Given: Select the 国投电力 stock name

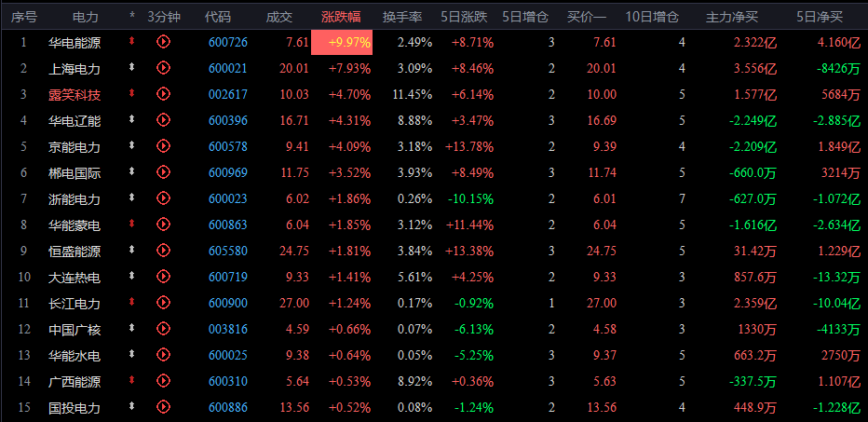Looking at the screenshot, I should click(x=75, y=408).
